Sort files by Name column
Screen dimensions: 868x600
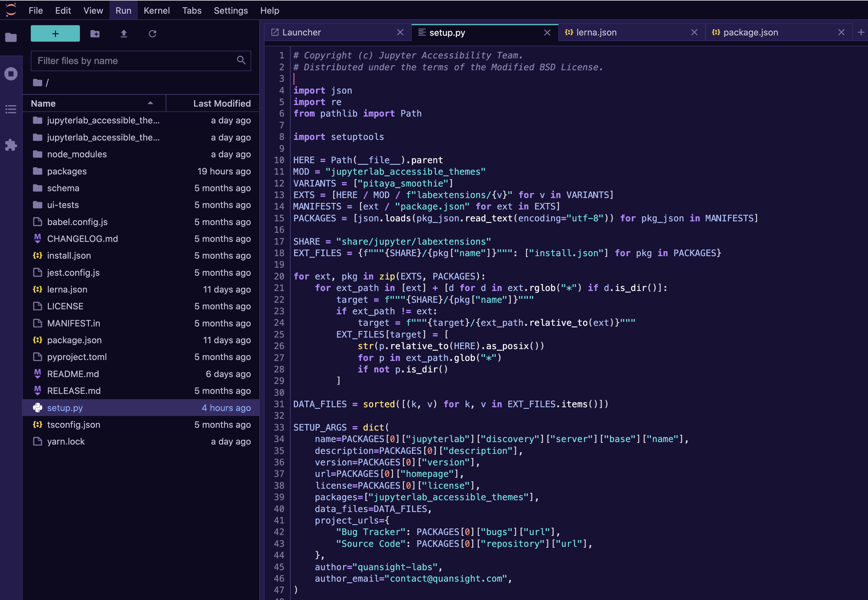coord(94,104)
